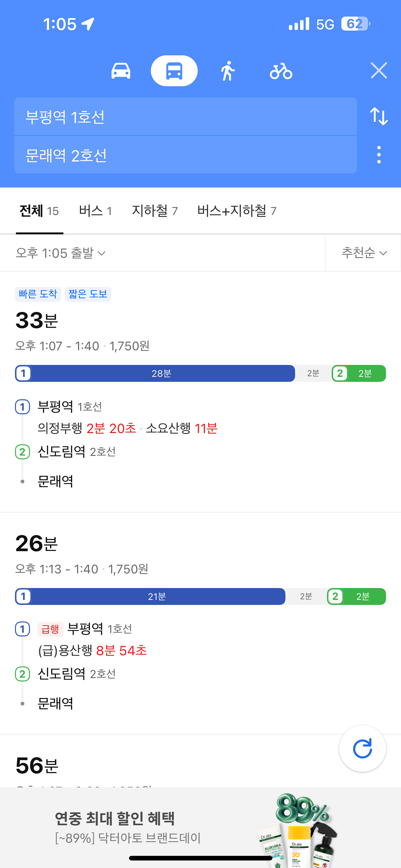401x868 pixels.
Task: Edit the origin field 부평역 1호선
Action: pyautogui.click(x=185, y=117)
